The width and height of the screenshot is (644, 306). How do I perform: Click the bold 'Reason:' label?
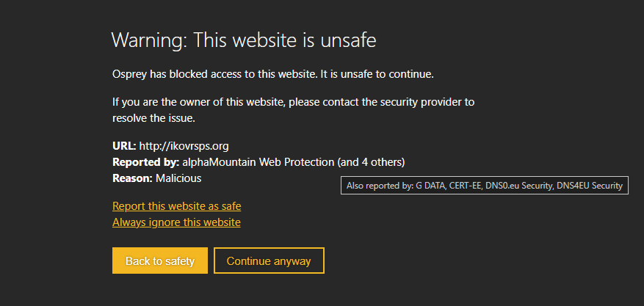point(133,178)
